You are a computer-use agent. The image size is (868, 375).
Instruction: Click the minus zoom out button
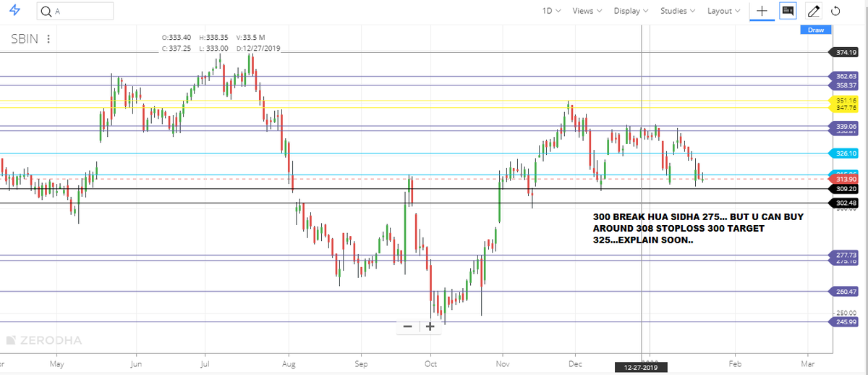click(x=407, y=326)
